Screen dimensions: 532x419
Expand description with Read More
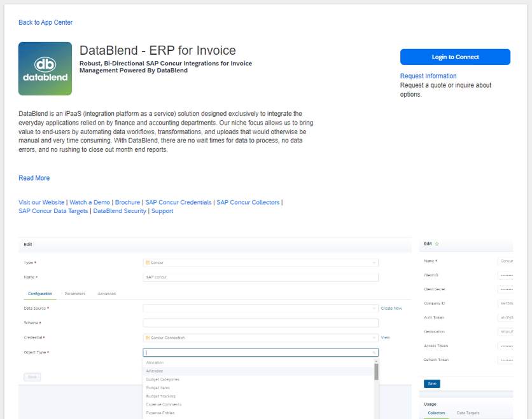pos(34,178)
